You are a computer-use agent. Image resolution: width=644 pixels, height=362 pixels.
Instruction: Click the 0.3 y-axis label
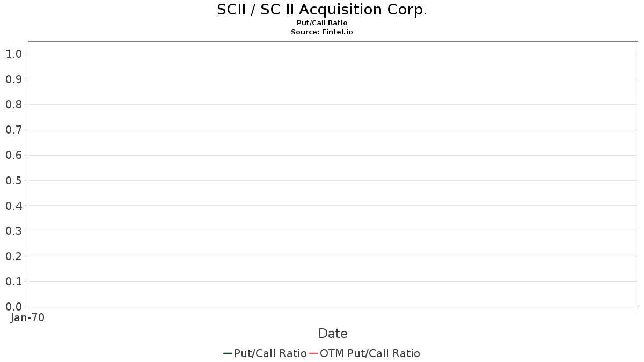click(13, 231)
